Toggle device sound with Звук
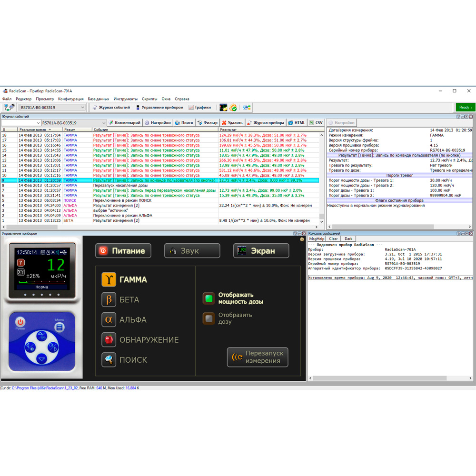The image size is (476, 476). [192, 251]
